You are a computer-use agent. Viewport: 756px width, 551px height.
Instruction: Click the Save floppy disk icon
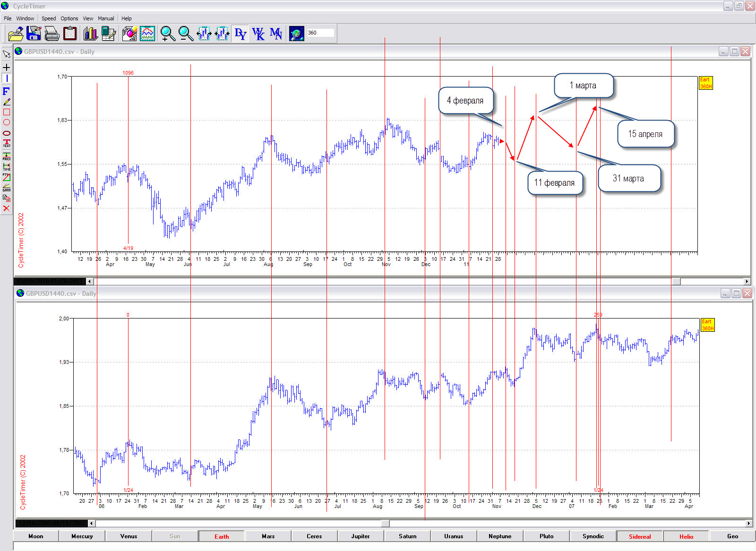tap(34, 34)
